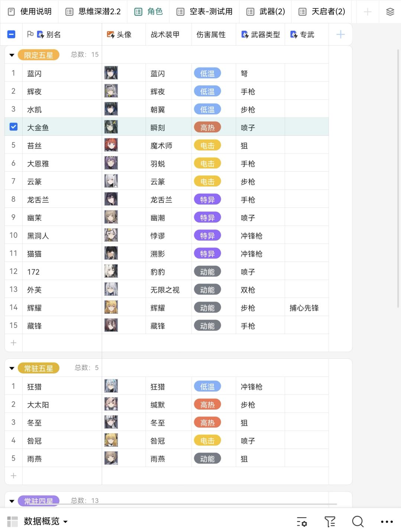Select the 无限之视 armor cell
The height and width of the screenshot is (532, 401).
tap(168, 290)
